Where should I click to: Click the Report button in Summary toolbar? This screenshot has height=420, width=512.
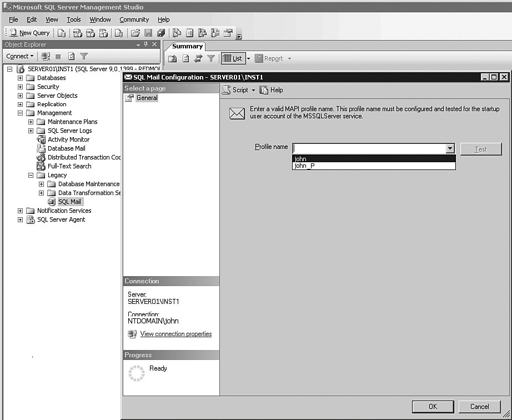tap(269, 58)
